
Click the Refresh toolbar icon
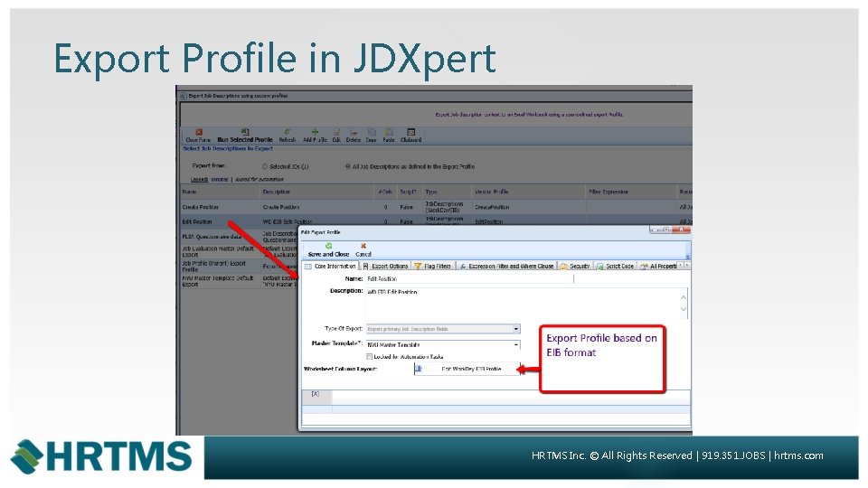coord(287,136)
